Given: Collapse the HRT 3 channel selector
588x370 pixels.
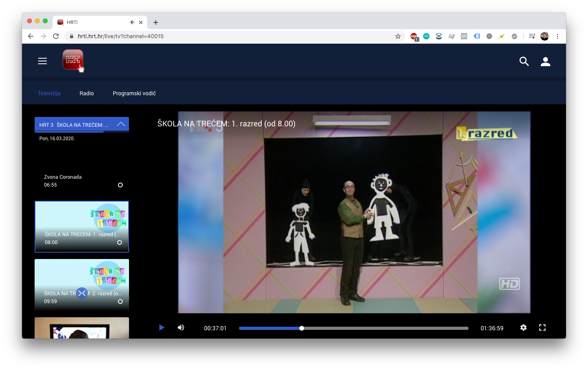Looking at the screenshot, I should [121, 124].
